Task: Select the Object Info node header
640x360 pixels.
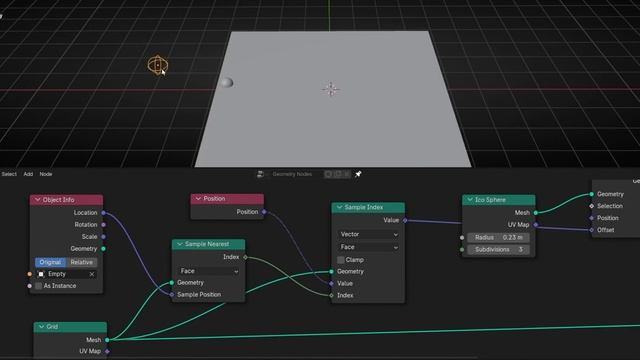Action: tap(66, 200)
